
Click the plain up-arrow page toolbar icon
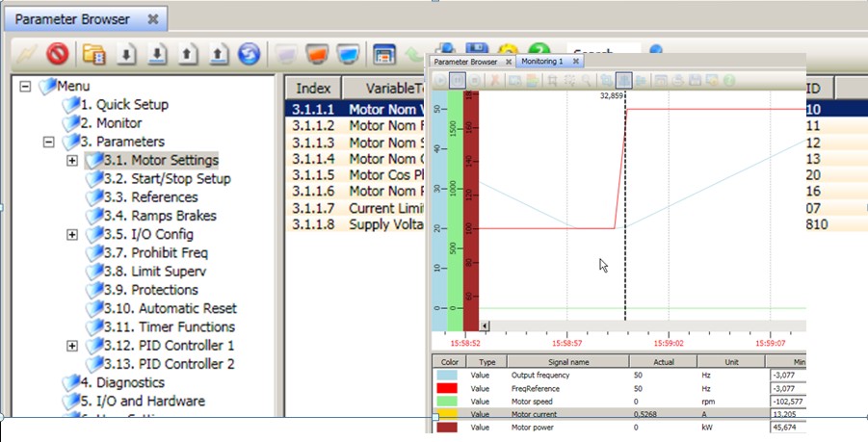click(188, 54)
